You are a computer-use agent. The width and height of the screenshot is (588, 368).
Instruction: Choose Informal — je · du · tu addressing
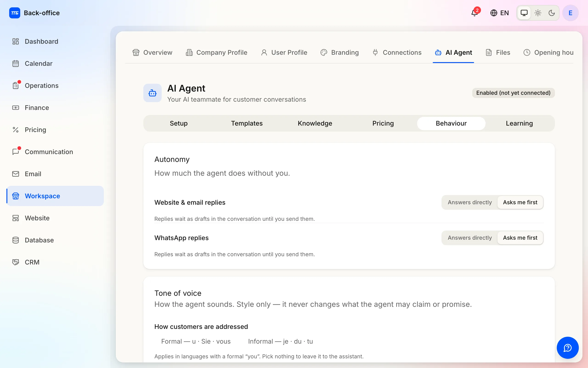pos(280,341)
